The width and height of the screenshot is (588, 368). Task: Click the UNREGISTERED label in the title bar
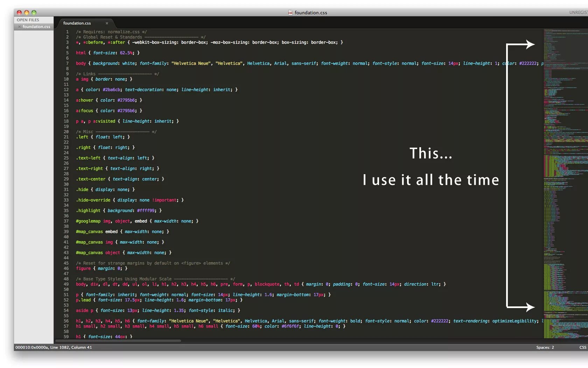(579, 13)
